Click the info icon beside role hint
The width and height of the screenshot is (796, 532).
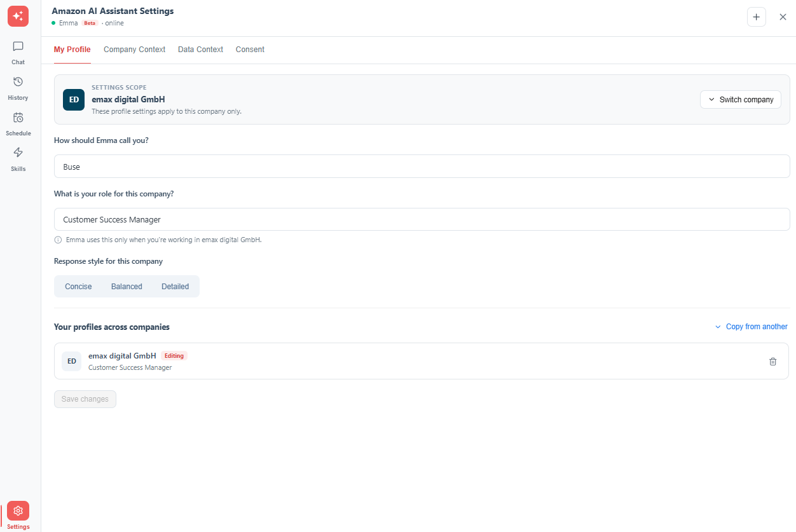pyautogui.click(x=58, y=240)
